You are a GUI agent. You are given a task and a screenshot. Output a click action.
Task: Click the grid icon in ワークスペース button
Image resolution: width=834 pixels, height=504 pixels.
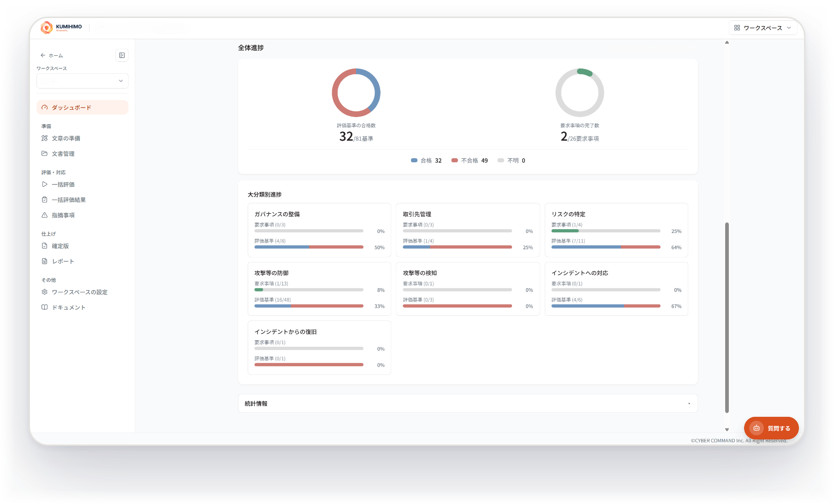tap(737, 28)
